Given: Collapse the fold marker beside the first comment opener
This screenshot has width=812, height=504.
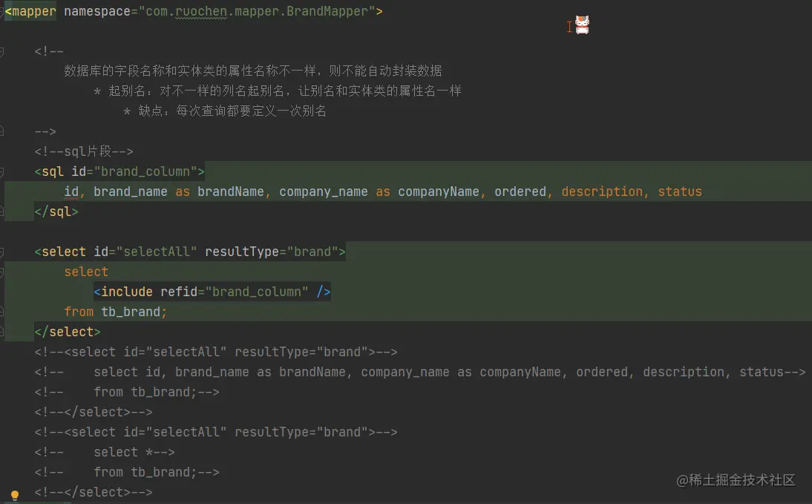Looking at the screenshot, I should [x=1, y=51].
